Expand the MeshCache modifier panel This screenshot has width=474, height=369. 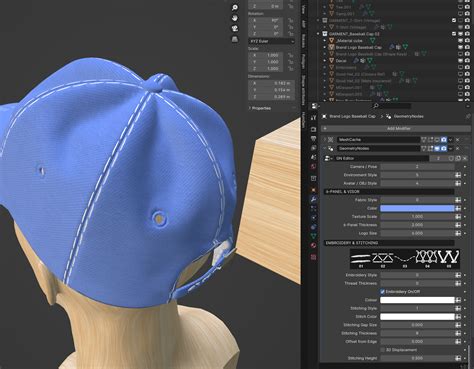pyautogui.click(x=324, y=140)
